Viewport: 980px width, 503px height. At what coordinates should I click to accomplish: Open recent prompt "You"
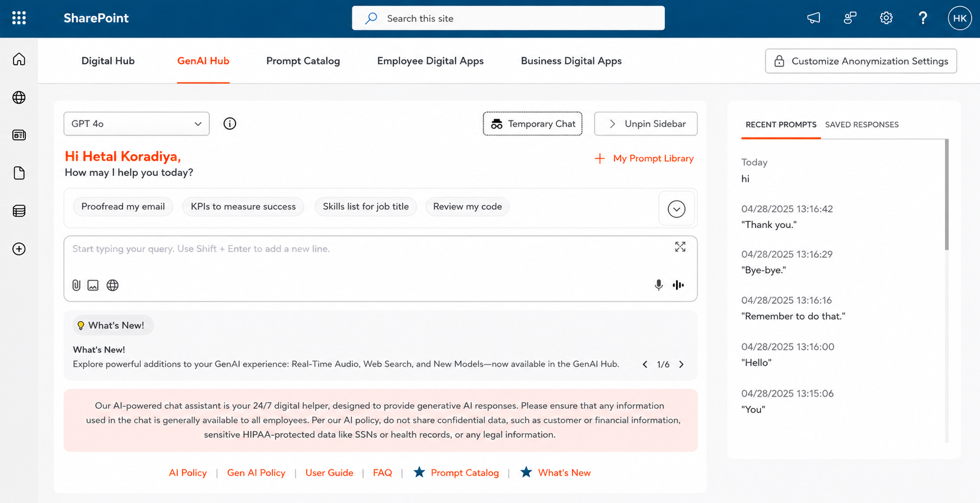(753, 409)
